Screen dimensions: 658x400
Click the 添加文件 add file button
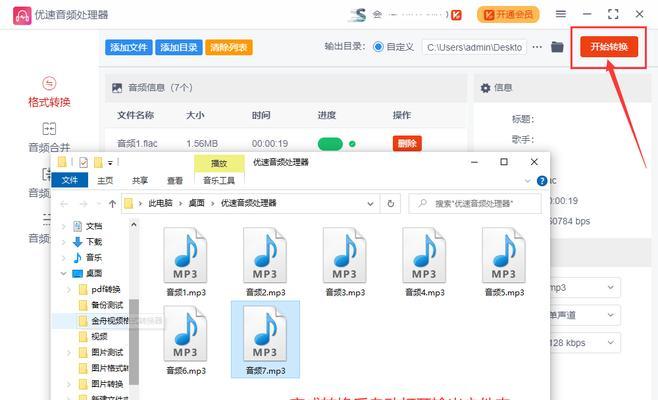coord(129,47)
